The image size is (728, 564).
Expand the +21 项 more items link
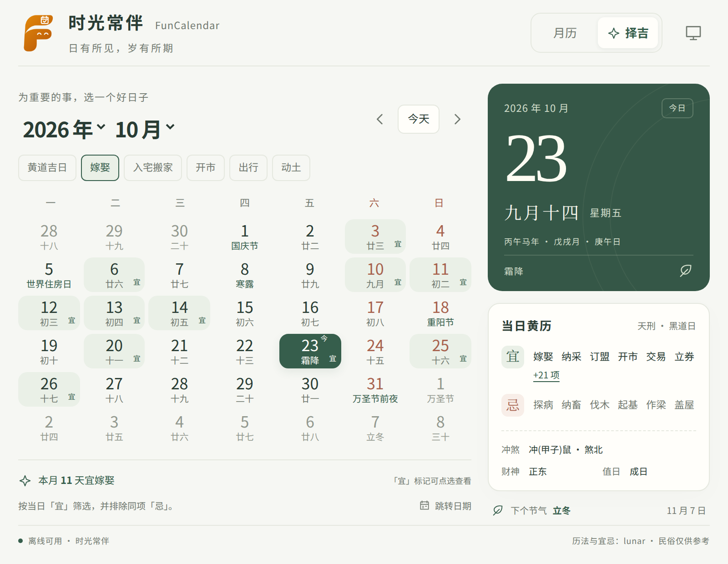pyautogui.click(x=546, y=375)
